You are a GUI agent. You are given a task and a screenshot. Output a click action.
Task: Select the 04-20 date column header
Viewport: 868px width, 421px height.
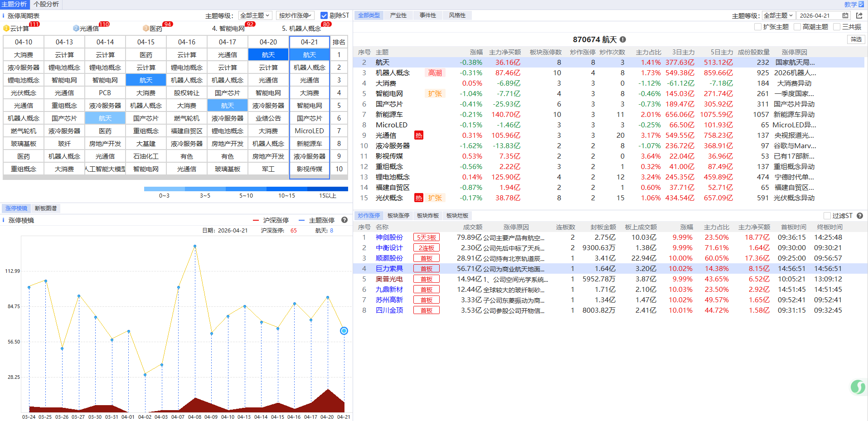point(268,42)
